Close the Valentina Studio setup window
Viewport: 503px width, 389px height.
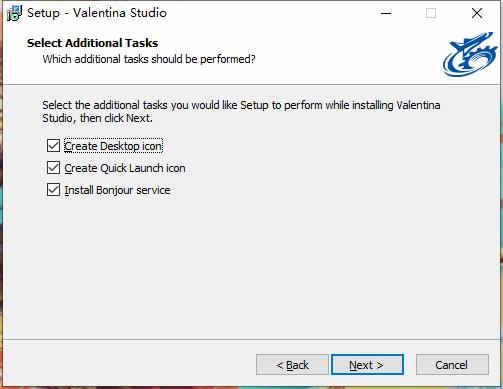(477, 13)
